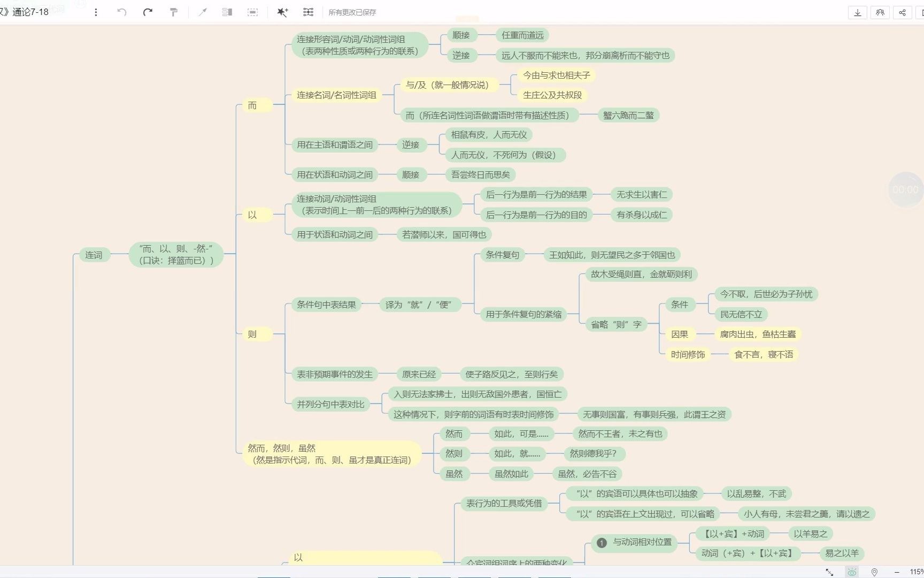The width and height of the screenshot is (924, 578).
Task: Select the 用于条件复句的紧缩 node
Action: [x=523, y=314]
